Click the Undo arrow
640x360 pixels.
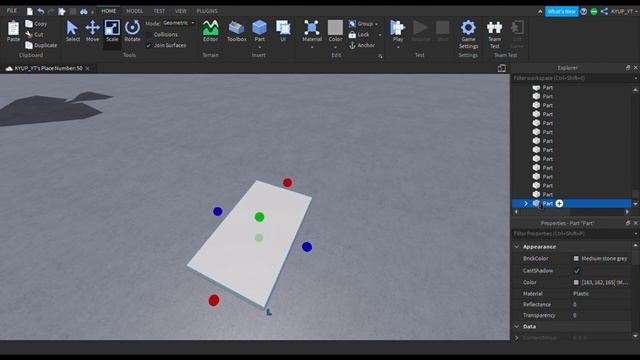[x=40, y=11]
